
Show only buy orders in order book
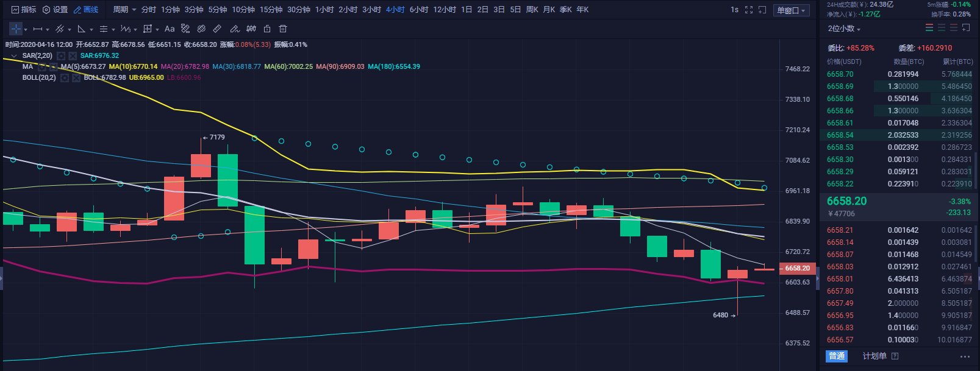[942, 28]
